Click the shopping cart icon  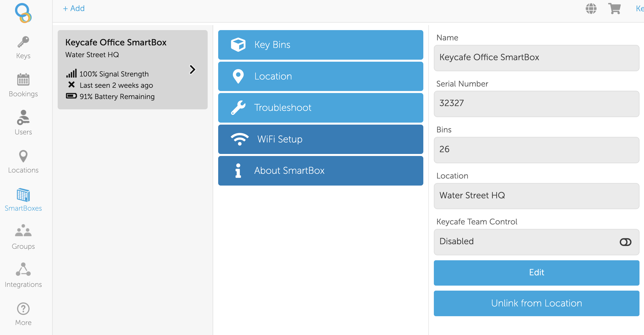pos(614,9)
